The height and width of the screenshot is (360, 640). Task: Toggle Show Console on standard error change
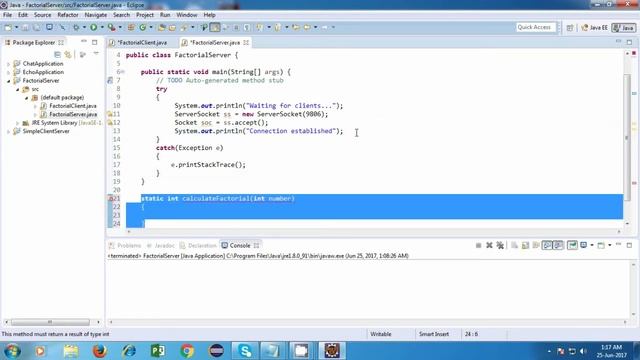pos(558,245)
